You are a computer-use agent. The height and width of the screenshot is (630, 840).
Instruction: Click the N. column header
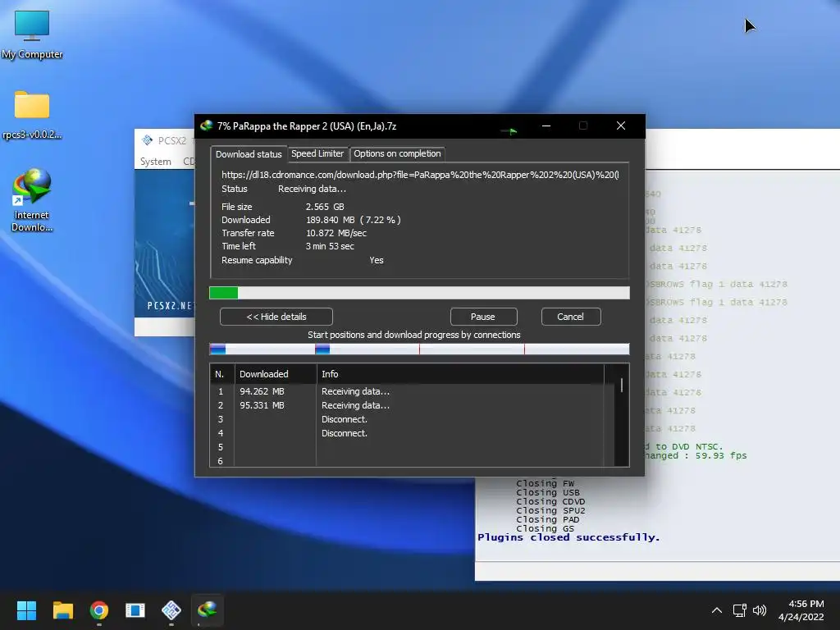(x=221, y=374)
